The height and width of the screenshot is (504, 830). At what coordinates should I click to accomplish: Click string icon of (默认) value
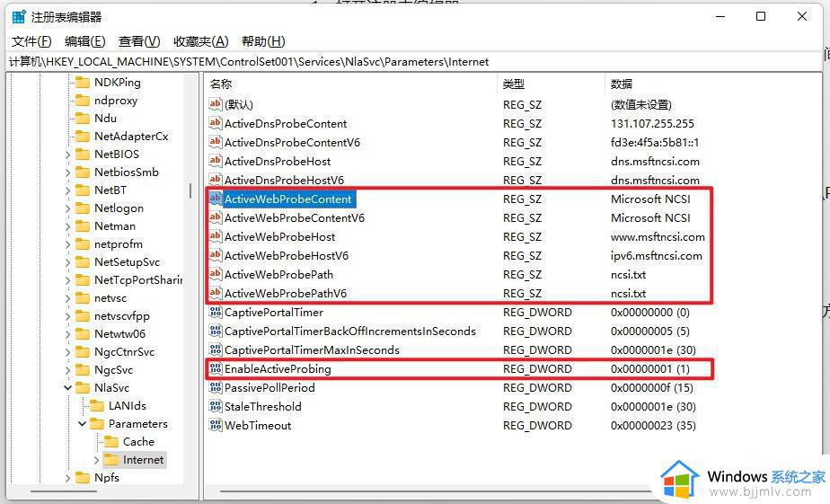point(215,104)
